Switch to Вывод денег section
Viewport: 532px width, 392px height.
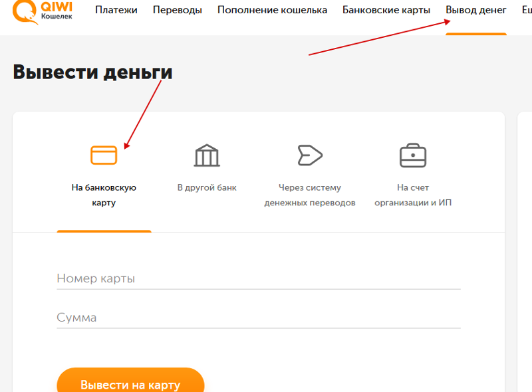click(x=475, y=10)
